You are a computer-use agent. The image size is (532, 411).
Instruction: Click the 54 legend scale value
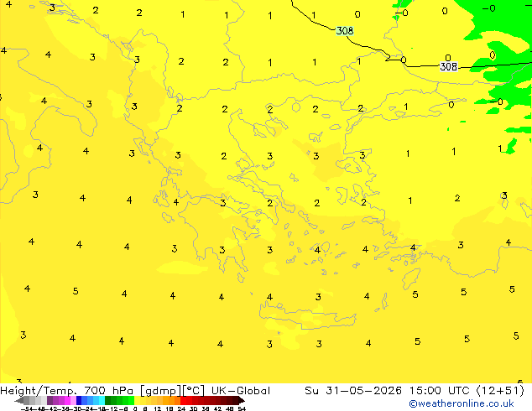(x=242, y=408)
